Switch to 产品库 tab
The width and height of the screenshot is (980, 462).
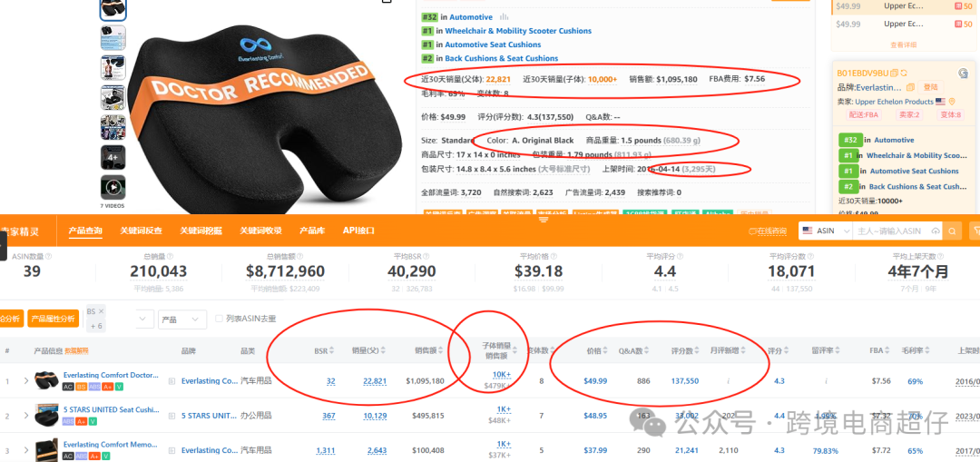tap(312, 231)
